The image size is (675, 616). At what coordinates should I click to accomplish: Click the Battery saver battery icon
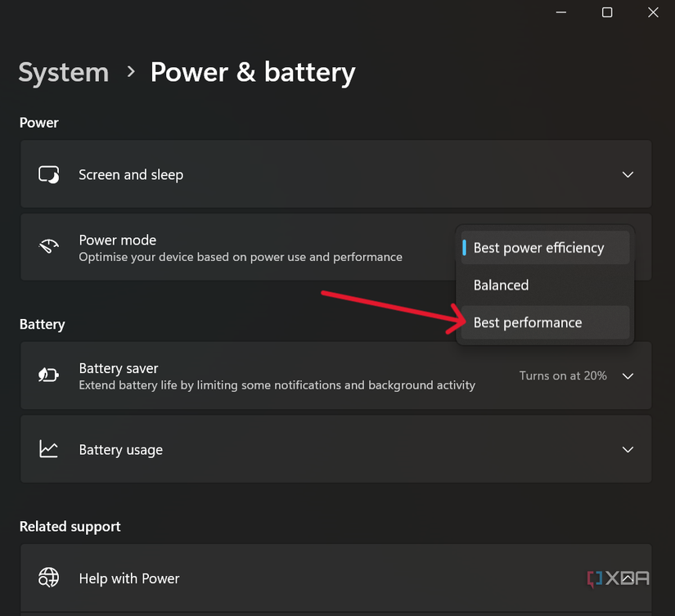coord(49,375)
